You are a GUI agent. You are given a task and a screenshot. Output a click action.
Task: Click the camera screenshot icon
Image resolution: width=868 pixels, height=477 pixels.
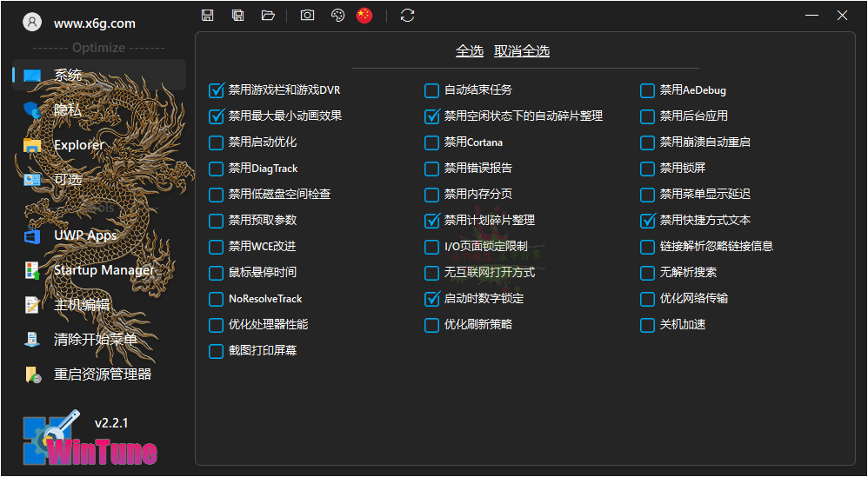coord(307,15)
